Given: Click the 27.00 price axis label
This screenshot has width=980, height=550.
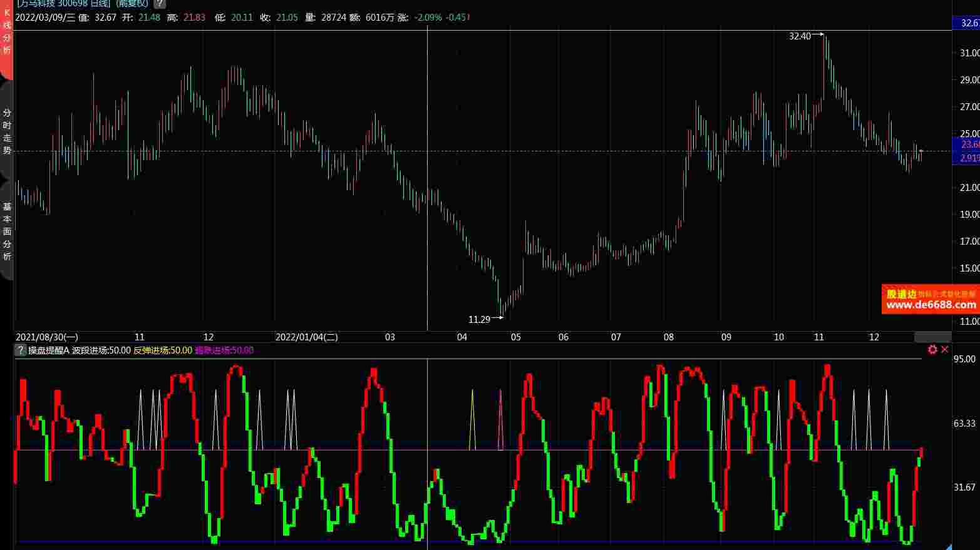Looking at the screenshot, I should click(x=969, y=107).
